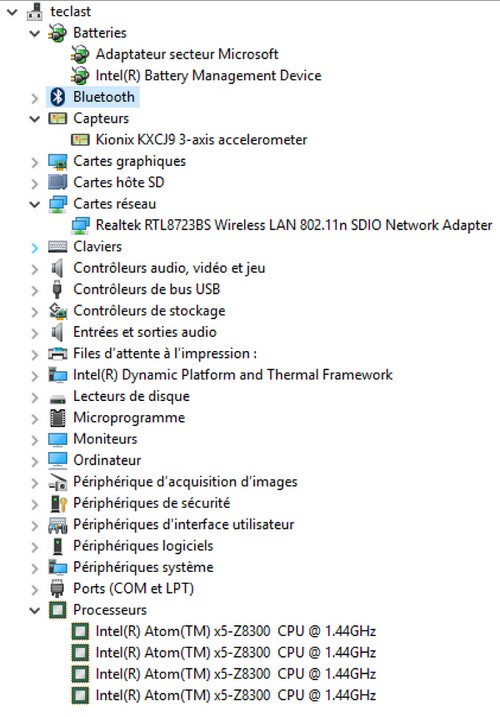Expand Intel Dynamic Platform and Thermal Framework
The height and width of the screenshot is (717, 500).
(35, 376)
